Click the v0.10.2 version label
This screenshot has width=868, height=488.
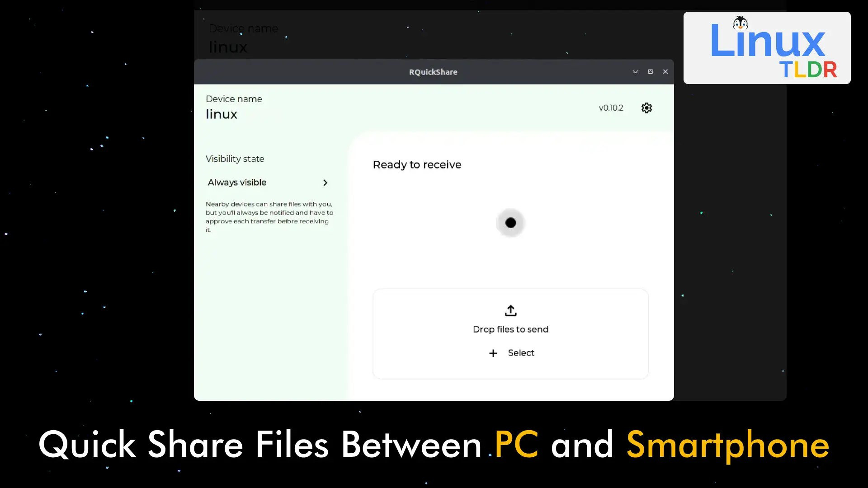point(611,108)
